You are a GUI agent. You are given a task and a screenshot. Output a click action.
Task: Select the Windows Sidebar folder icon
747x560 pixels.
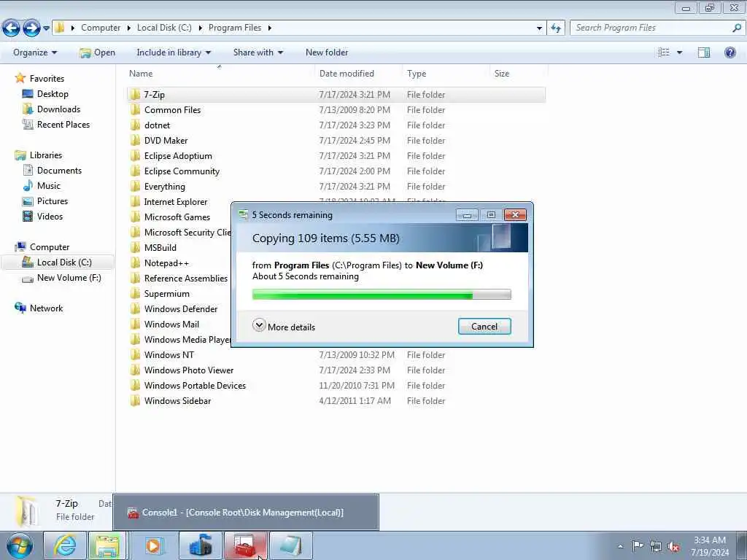(x=135, y=400)
